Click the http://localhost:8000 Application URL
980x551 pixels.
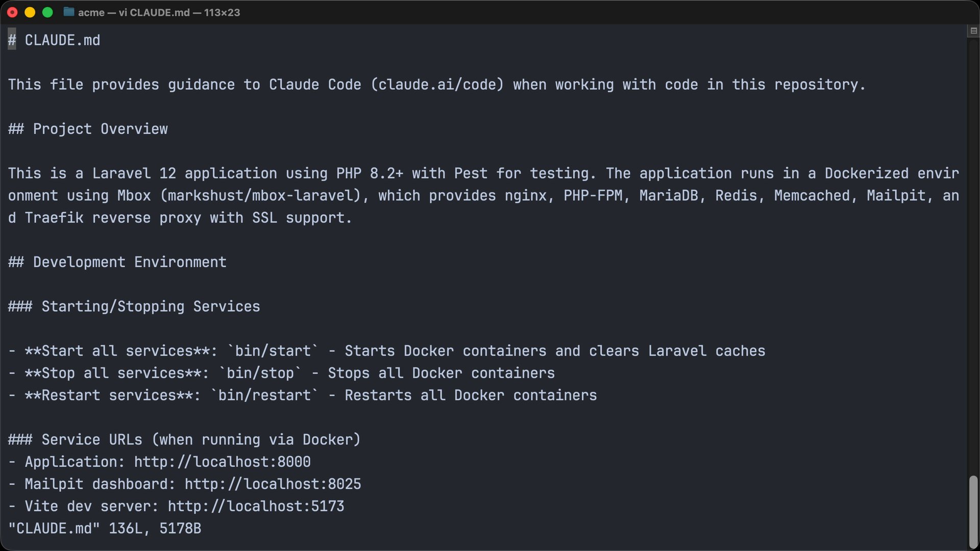tap(222, 462)
